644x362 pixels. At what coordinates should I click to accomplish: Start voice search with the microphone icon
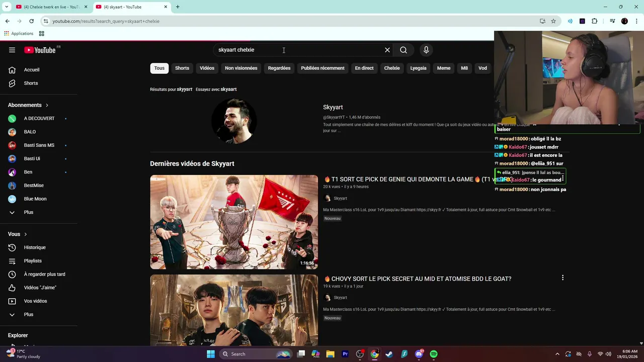tap(426, 50)
